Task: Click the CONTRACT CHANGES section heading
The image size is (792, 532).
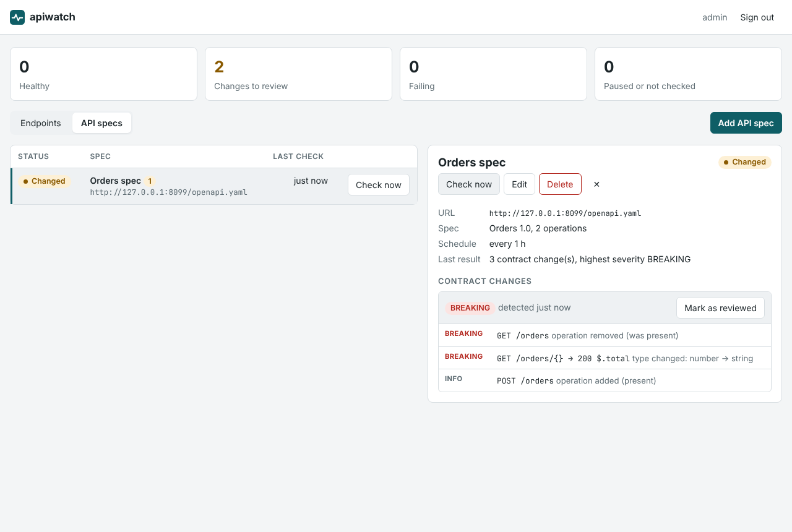Action: [485, 281]
